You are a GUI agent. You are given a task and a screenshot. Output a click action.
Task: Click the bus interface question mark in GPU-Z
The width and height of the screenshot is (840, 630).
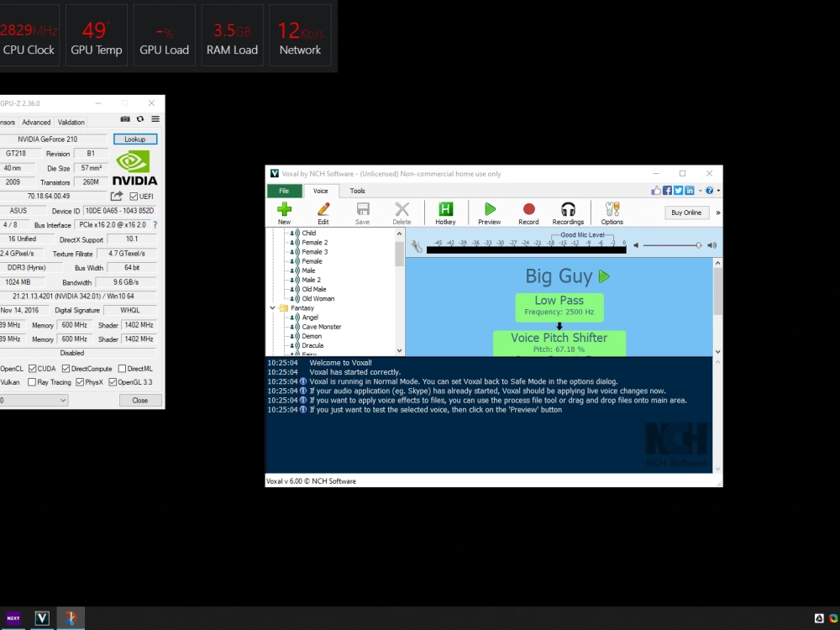click(x=155, y=225)
